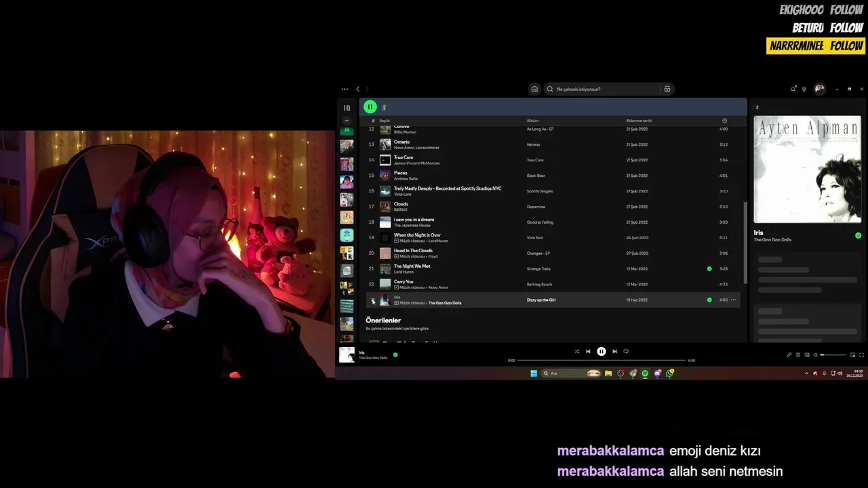868x488 pixels.
Task: Pause the playlist with the green header button
Action: click(x=370, y=106)
